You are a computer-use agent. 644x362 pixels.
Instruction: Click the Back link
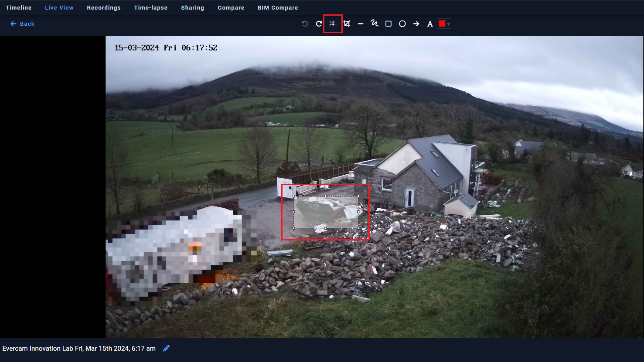(22, 24)
